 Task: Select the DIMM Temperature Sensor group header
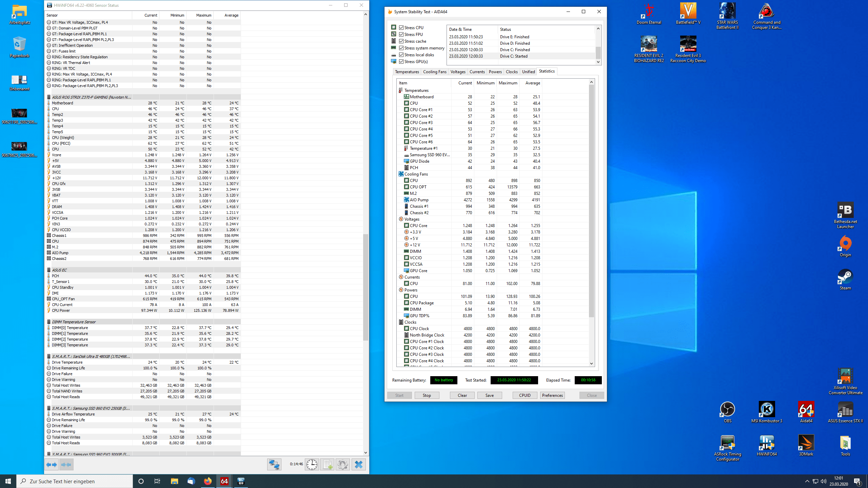click(74, 322)
